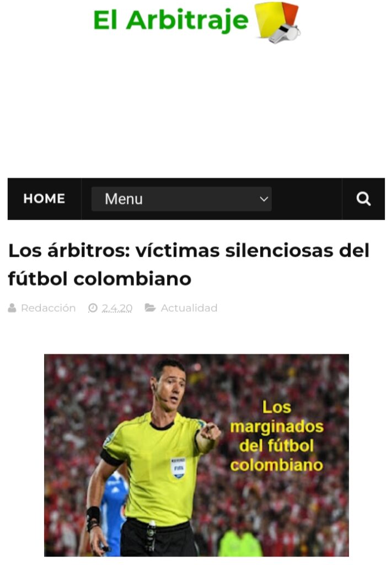Open the search magnifier icon
Viewport: 392px width, 565px height.
(363, 199)
